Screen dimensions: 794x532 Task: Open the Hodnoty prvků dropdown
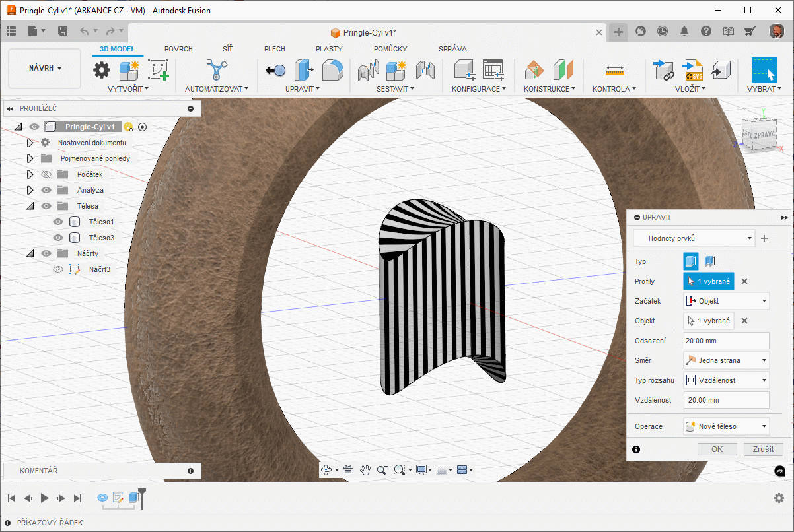(x=694, y=238)
